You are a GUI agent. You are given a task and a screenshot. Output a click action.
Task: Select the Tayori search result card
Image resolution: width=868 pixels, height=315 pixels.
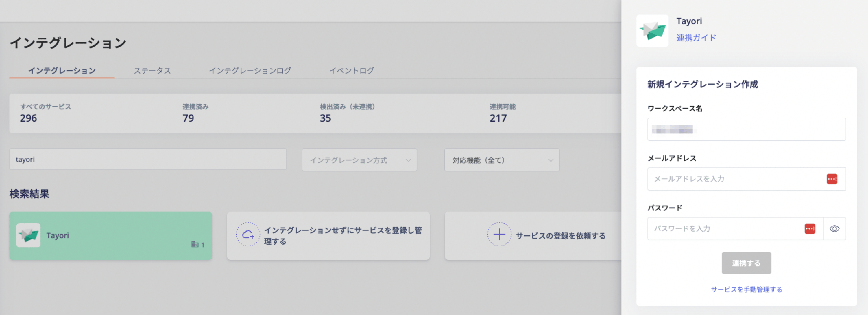[110, 235]
